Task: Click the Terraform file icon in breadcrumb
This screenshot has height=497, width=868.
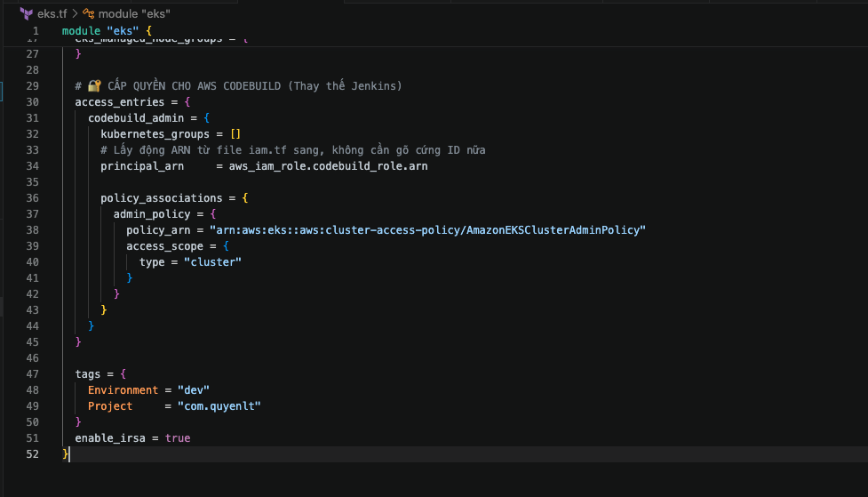Action: coord(26,14)
